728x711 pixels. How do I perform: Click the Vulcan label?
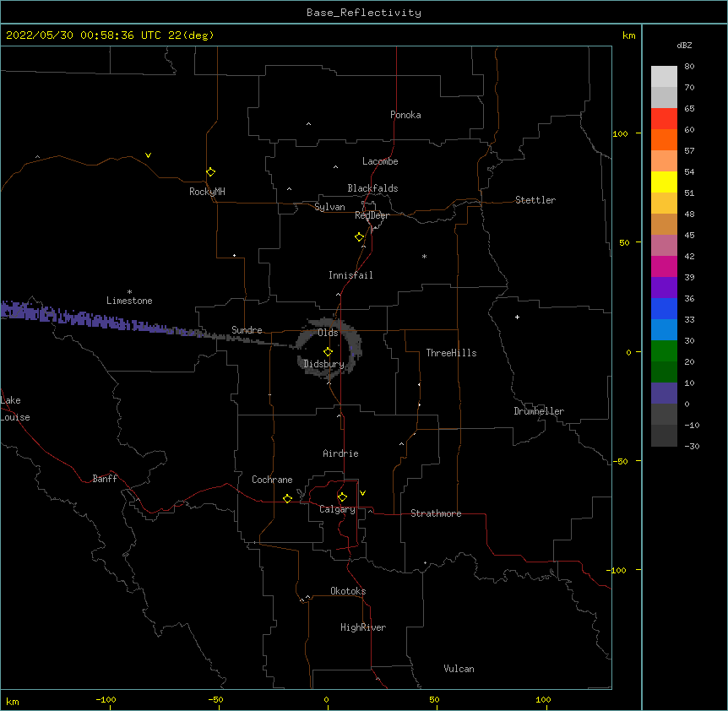click(x=459, y=669)
